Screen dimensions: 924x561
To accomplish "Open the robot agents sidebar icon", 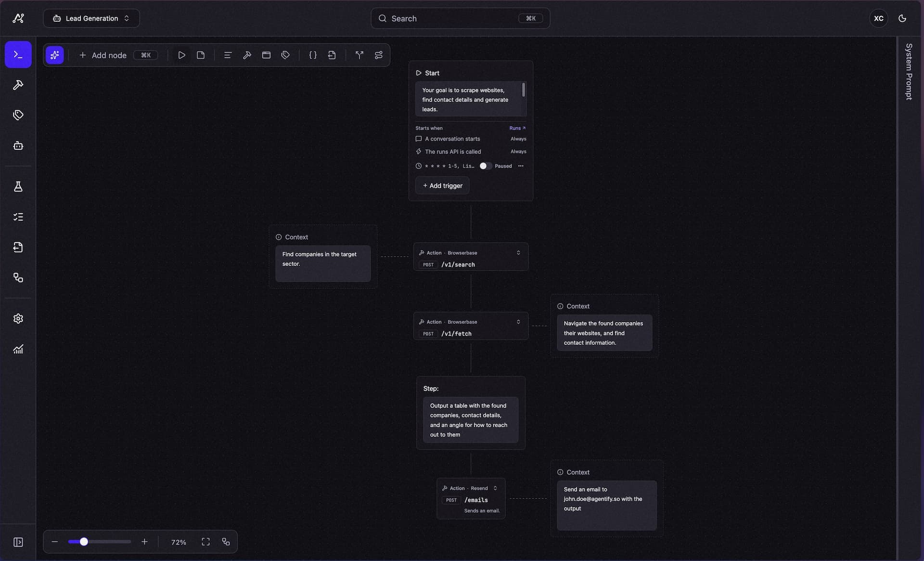I will 18,145.
